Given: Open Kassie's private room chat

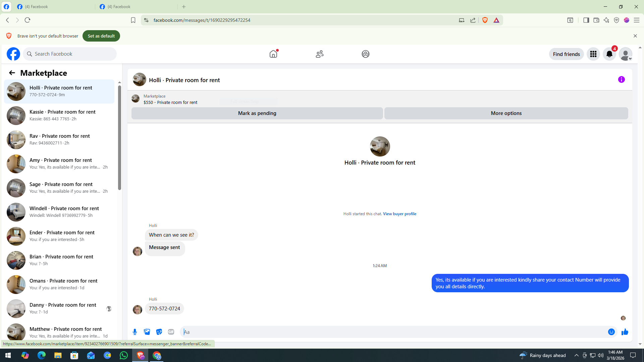Looking at the screenshot, I should point(59,115).
